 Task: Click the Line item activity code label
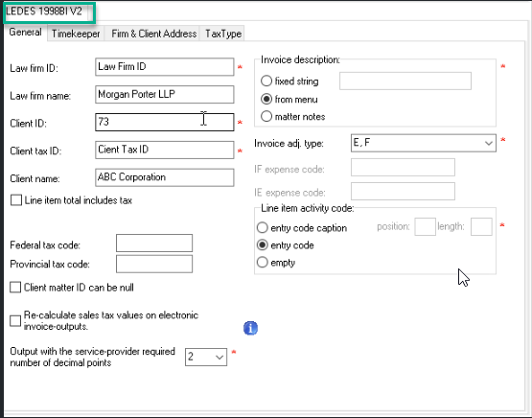[308, 208]
